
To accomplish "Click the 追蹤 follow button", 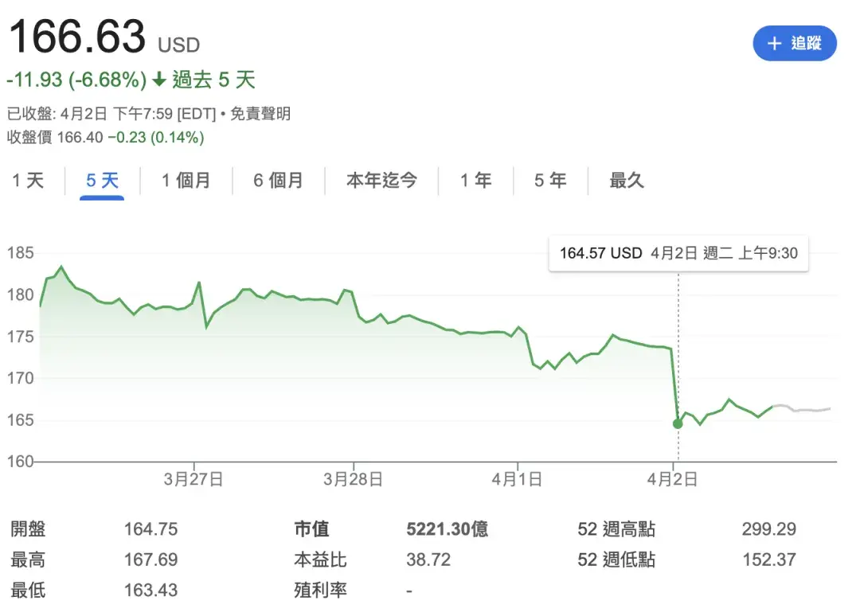I will click(x=794, y=43).
